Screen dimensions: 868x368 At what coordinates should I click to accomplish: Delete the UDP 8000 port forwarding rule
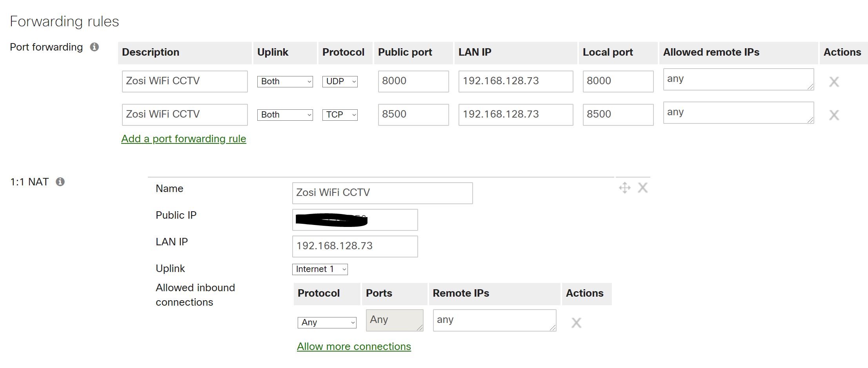coord(834,82)
